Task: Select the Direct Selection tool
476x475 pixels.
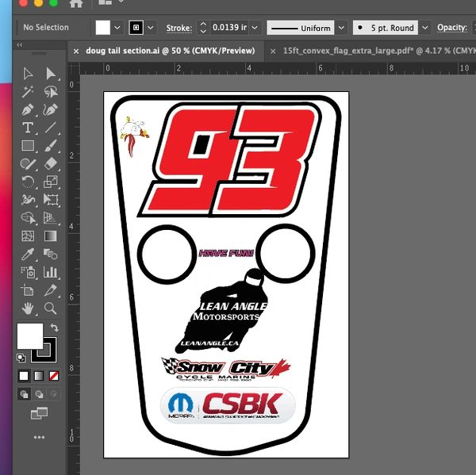Action: 51,73
